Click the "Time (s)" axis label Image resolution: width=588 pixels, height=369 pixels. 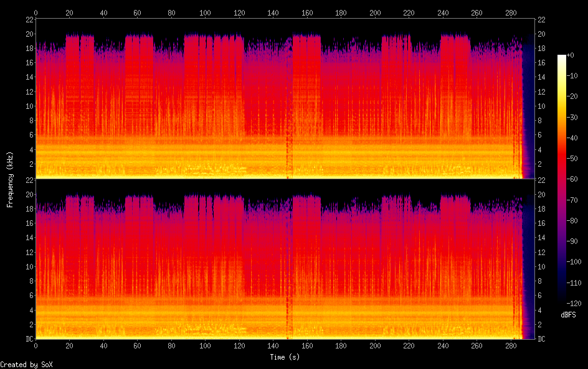pyautogui.click(x=286, y=357)
